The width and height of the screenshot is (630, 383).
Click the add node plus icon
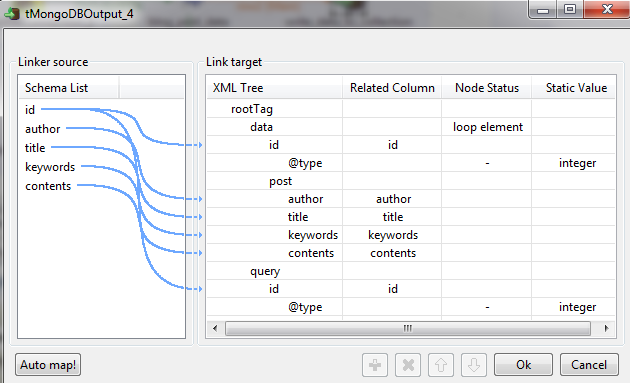coord(375,365)
